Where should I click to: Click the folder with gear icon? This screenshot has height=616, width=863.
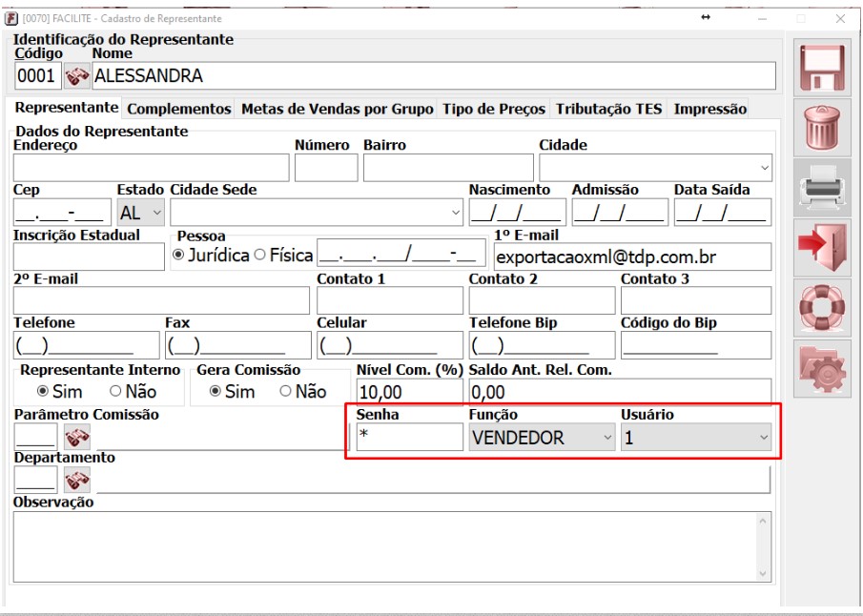[x=822, y=368]
